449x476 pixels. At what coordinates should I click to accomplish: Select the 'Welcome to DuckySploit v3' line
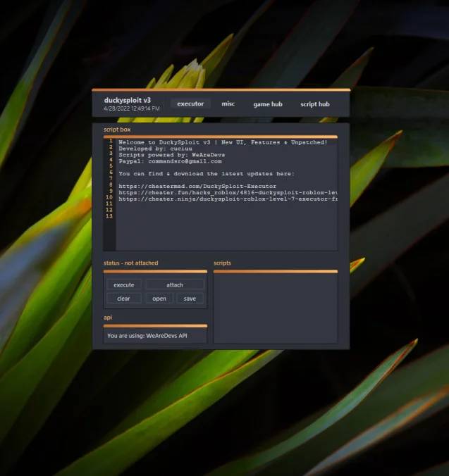click(223, 142)
